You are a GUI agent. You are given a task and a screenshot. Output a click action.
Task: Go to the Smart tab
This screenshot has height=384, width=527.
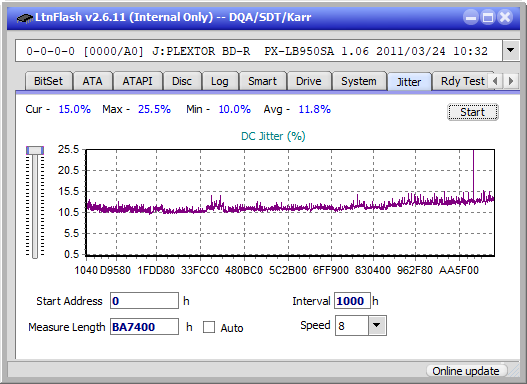[x=262, y=81]
